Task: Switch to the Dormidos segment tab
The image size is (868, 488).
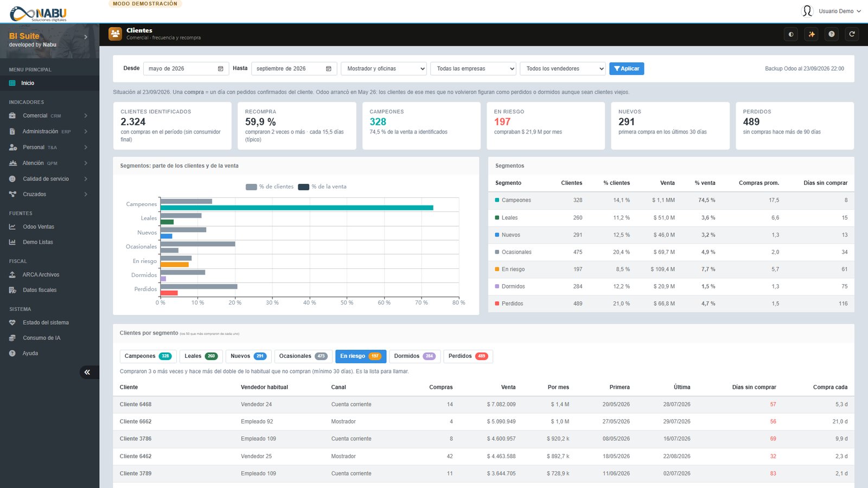Action: click(414, 356)
